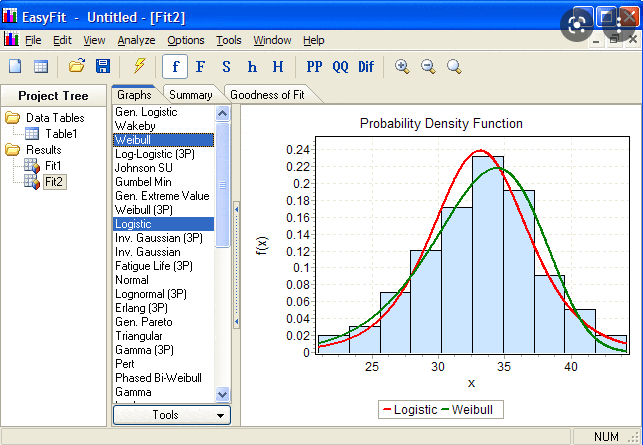Show the survival function 'S' graph

(x=226, y=66)
